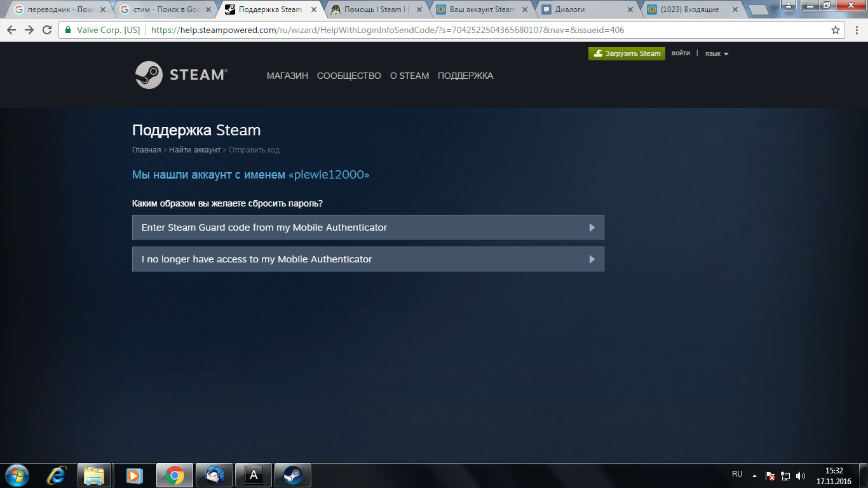Click the green padlock security icon

68,30
